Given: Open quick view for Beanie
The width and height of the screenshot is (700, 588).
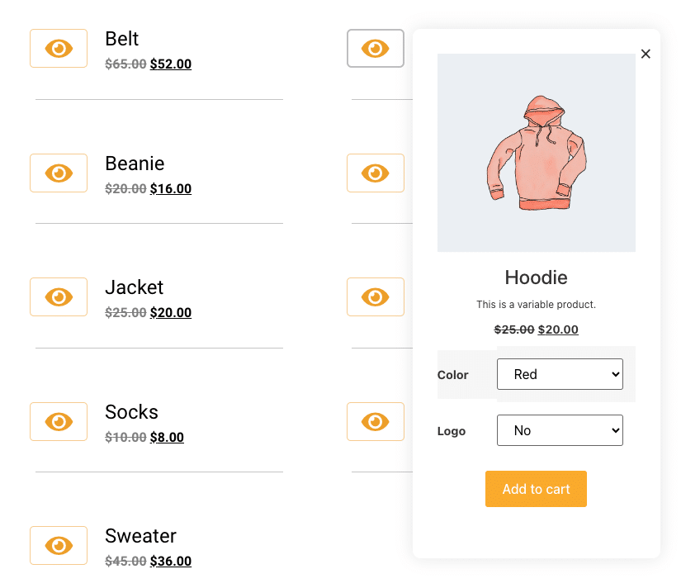Looking at the screenshot, I should tap(59, 173).
